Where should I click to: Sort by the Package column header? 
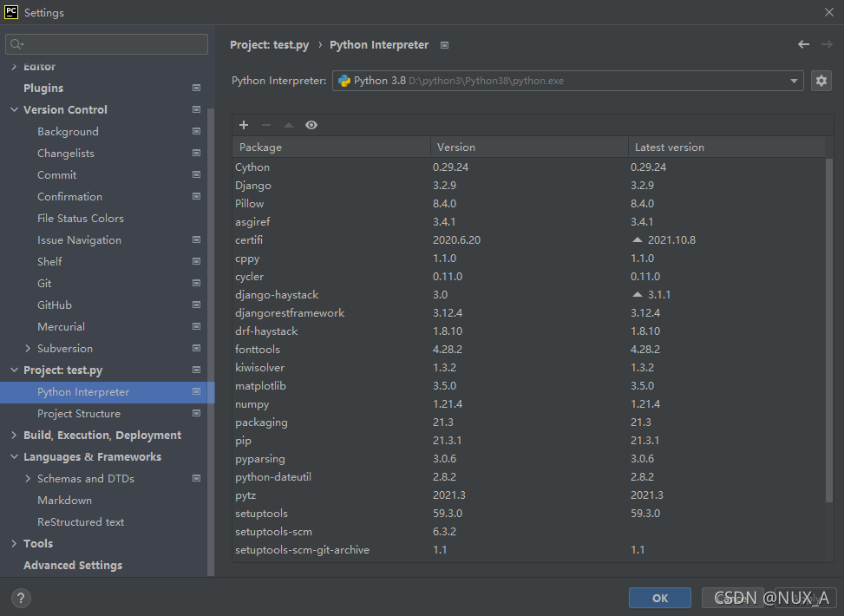point(331,147)
